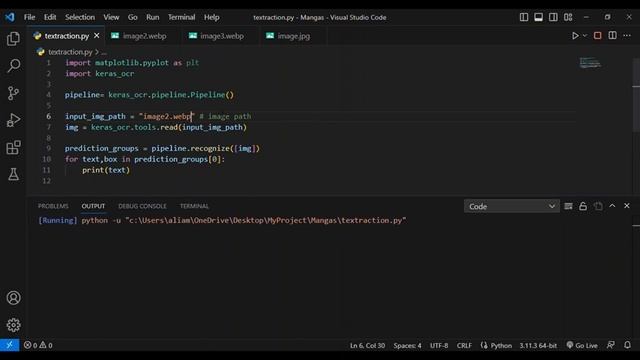Switch to the Problems panel tab
Viewport: 640px width, 360px height.
coord(53,206)
